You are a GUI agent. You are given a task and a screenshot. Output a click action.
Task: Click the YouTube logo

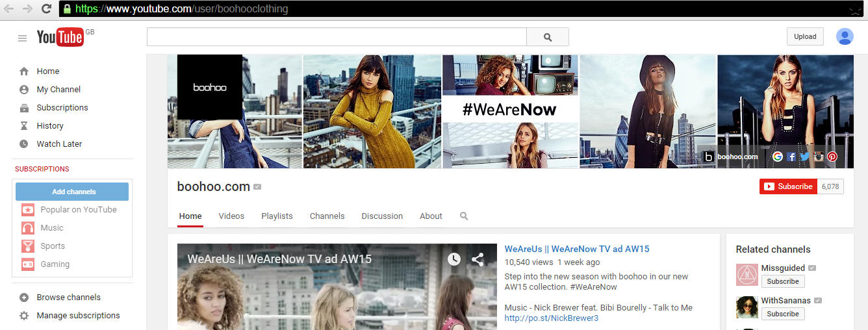click(x=60, y=38)
